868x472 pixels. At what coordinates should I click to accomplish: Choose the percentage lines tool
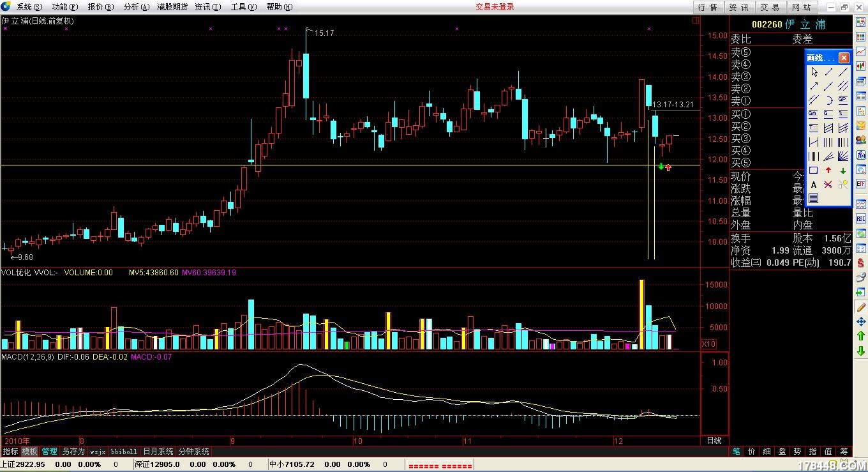click(x=843, y=114)
